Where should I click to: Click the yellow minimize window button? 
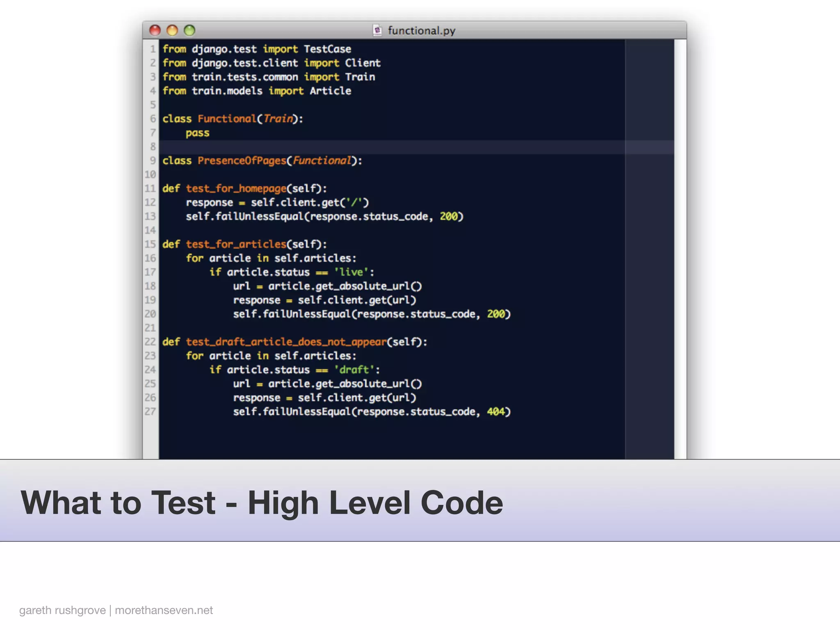pos(172,30)
